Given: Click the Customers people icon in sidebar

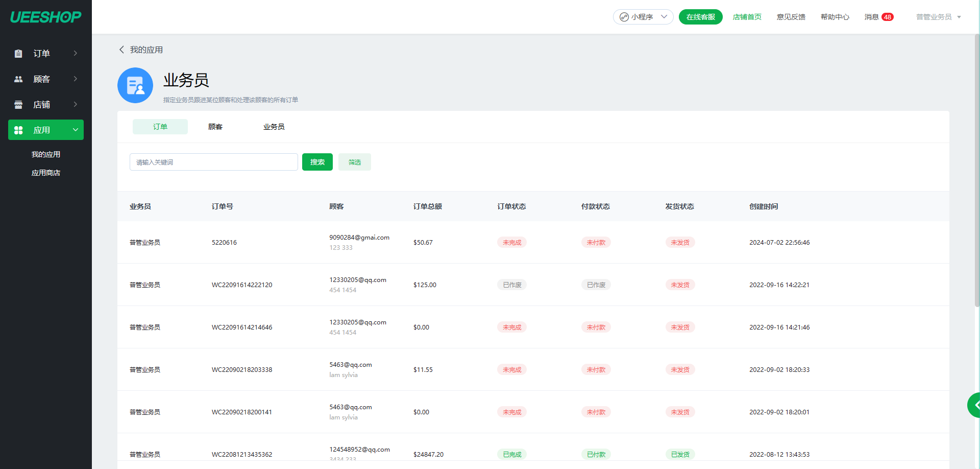Looking at the screenshot, I should pyautogui.click(x=18, y=79).
